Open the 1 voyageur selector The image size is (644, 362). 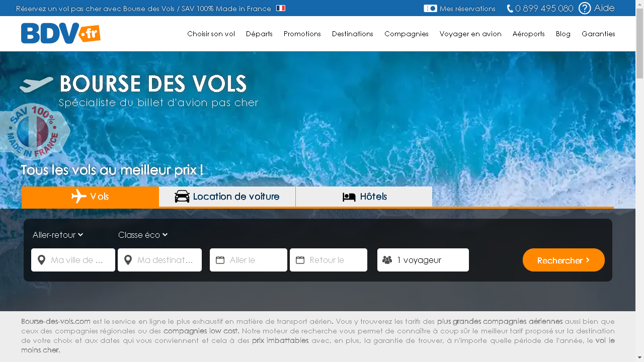(x=423, y=260)
